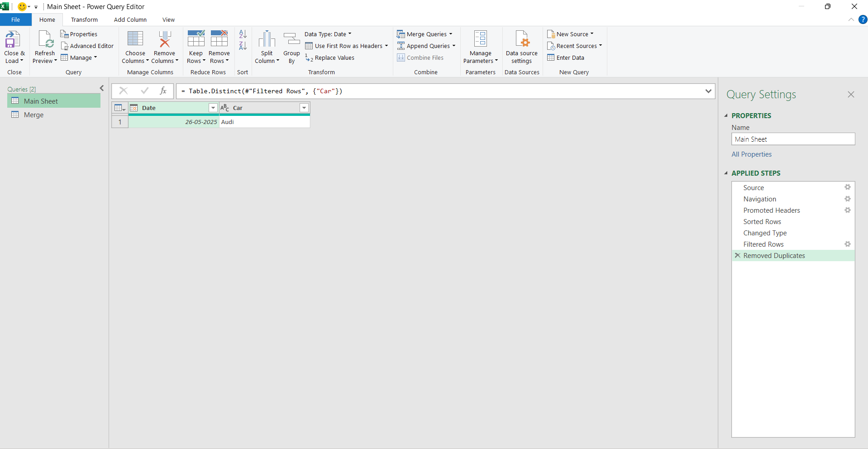Image resolution: width=868 pixels, height=449 pixels.
Task: Open the File menu
Action: pos(16,19)
